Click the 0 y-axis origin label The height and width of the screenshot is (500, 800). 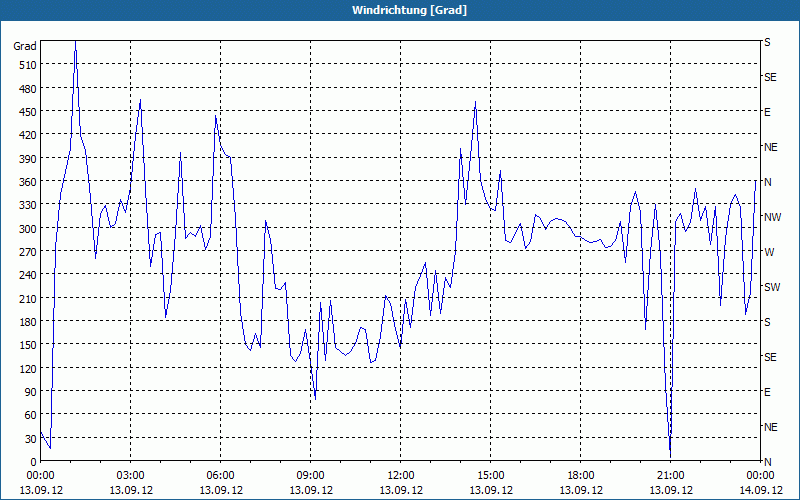pyautogui.click(x=34, y=462)
